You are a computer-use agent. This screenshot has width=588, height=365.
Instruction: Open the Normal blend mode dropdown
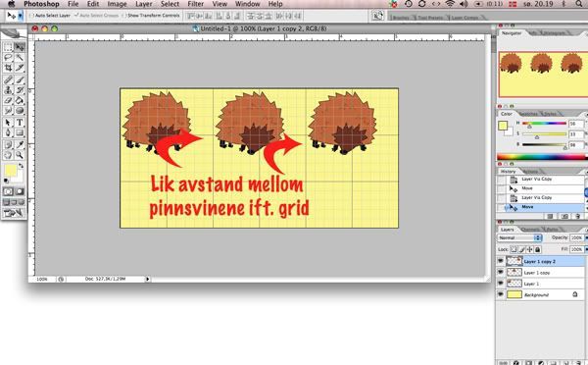pos(520,237)
